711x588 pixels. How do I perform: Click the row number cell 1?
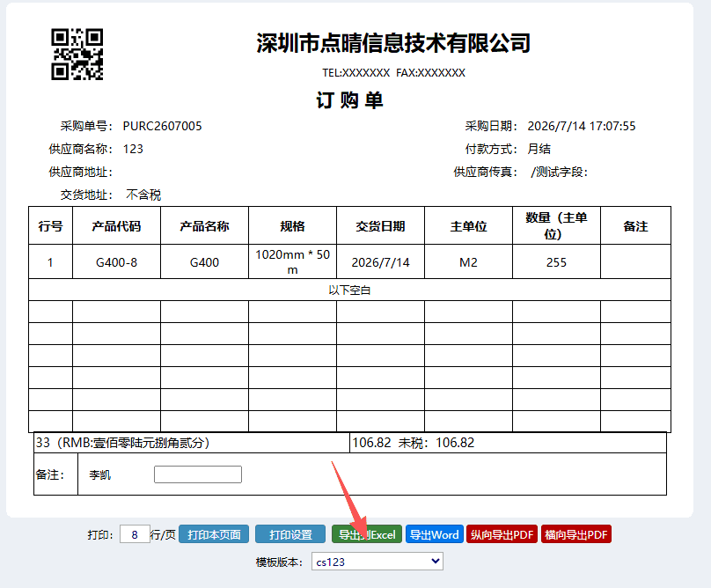[50, 261]
